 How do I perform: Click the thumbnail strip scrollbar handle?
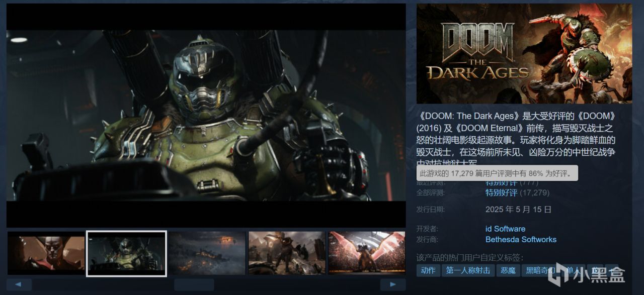(194, 284)
